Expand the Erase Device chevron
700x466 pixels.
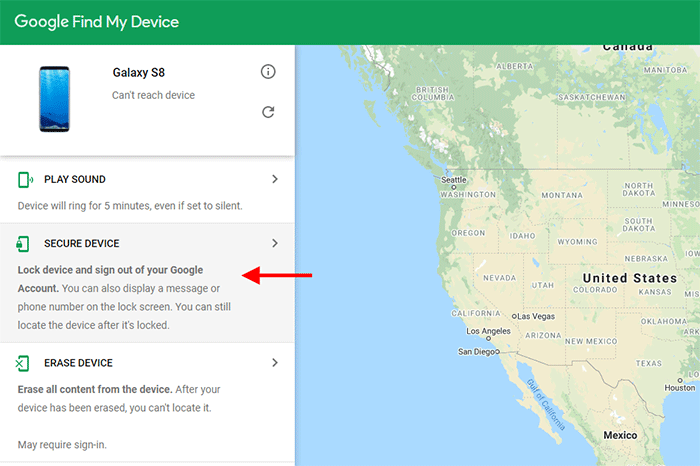click(x=275, y=362)
